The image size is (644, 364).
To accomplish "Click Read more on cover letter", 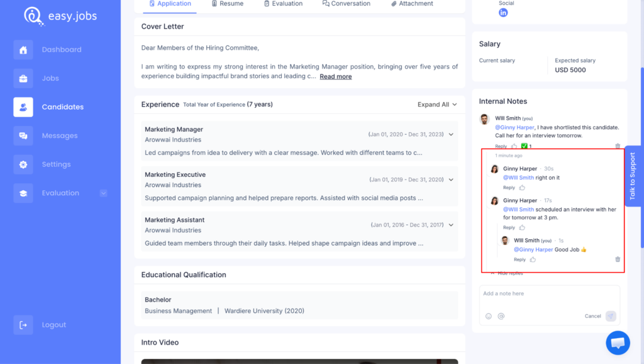I will click(x=336, y=76).
